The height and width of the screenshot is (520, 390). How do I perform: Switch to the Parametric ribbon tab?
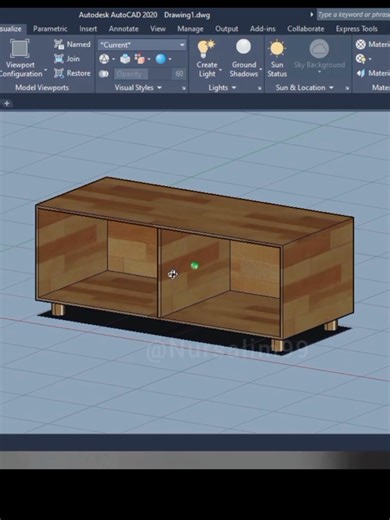(x=50, y=29)
